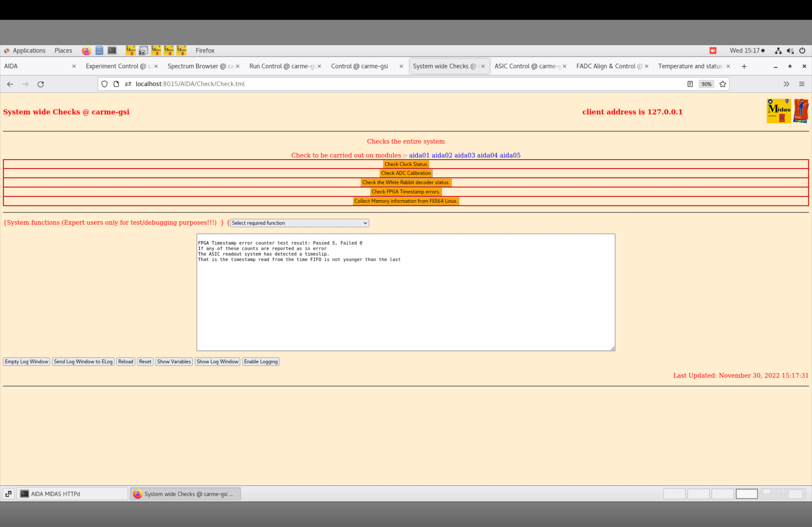The width and height of the screenshot is (812, 527).
Task: Toggle reader view icon in address bar
Action: (x=690, y=84)
